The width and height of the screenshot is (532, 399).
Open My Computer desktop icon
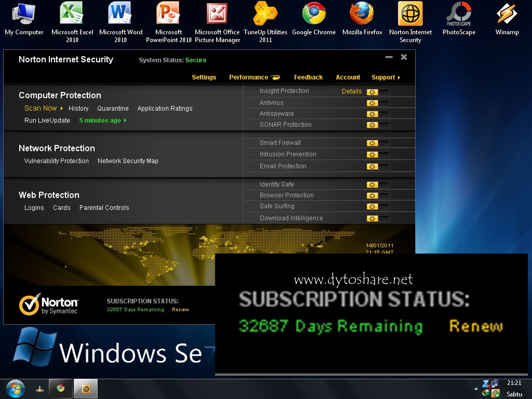(24, 19)
